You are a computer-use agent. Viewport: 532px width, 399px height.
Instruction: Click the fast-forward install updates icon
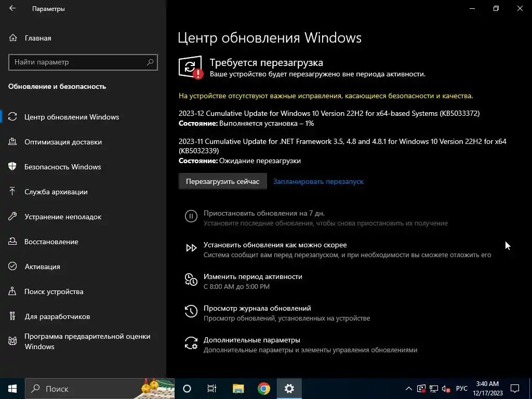pyautogui.click(x=191, y=248)
